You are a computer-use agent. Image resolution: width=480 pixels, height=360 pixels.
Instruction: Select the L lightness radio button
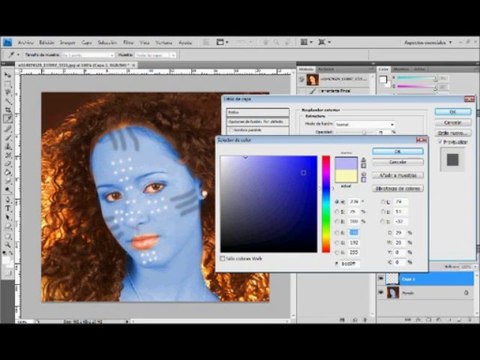click(383, 202)
